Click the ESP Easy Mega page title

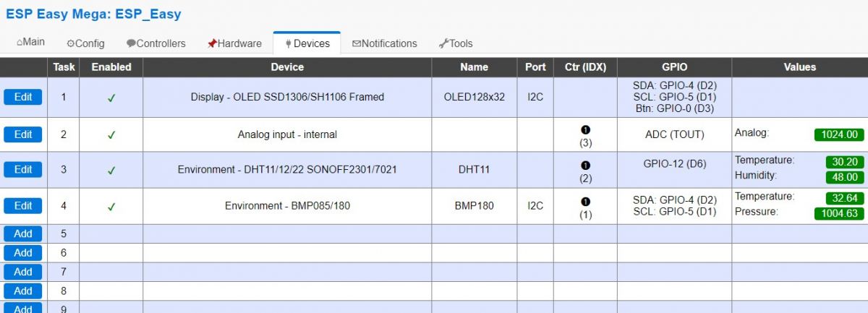93,14
